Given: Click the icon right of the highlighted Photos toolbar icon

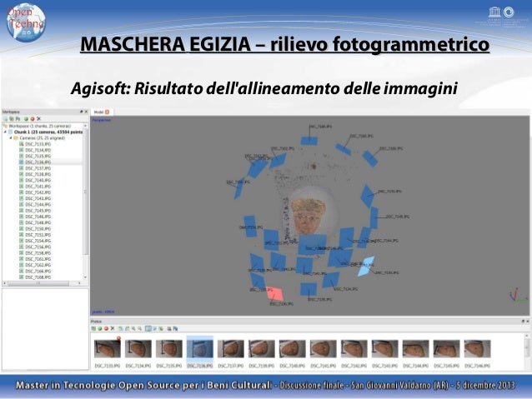Looking at the screenshot, I should click(155, 328).
